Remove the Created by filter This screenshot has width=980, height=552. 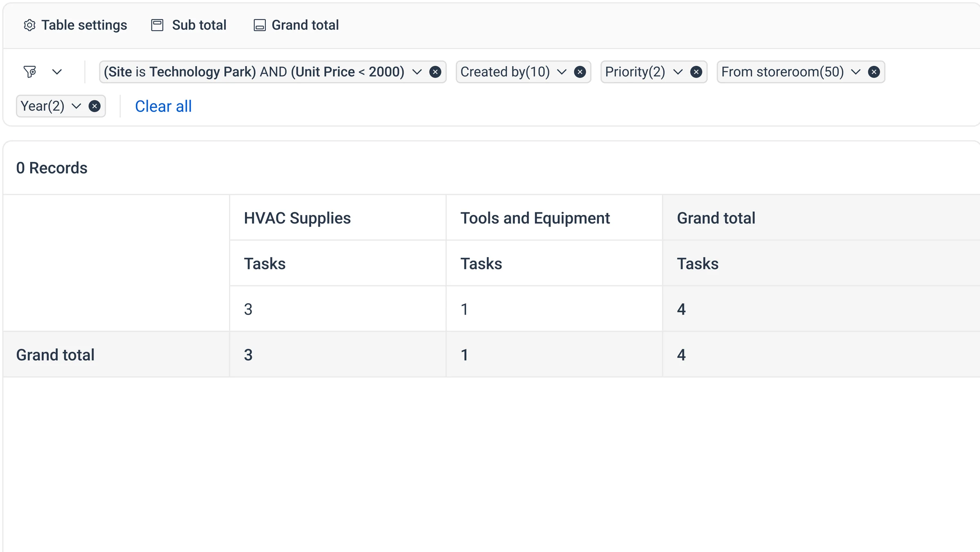pos(580,72)
